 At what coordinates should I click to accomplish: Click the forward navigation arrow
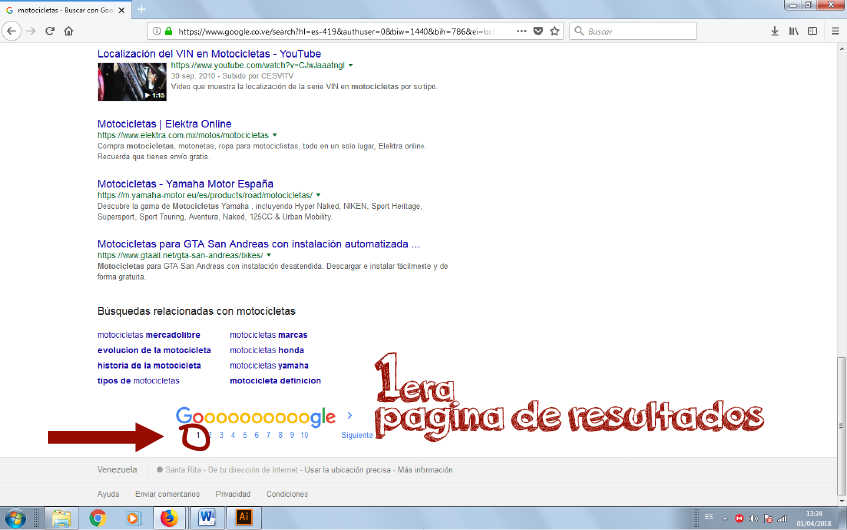(31, 31)
